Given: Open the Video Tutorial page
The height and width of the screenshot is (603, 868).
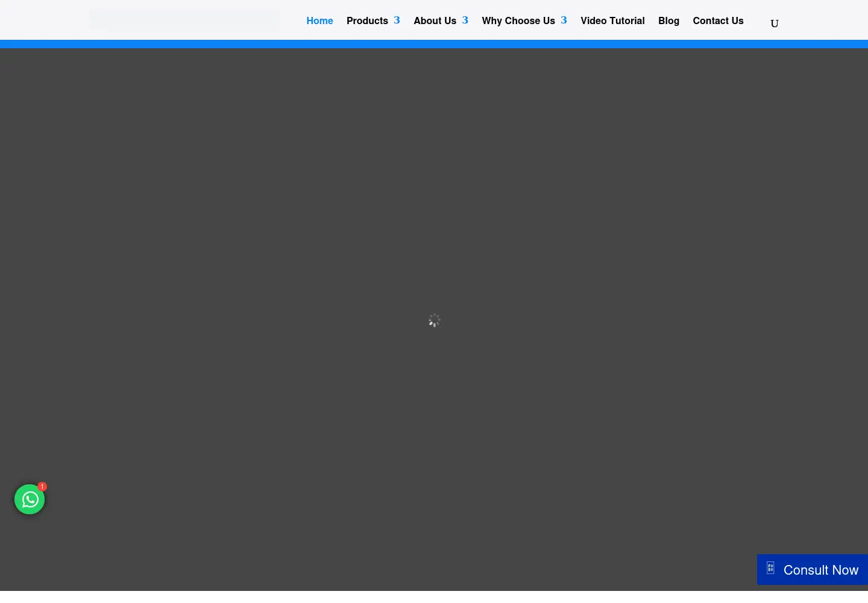Looking at the screenshot, I should [612, 21].
